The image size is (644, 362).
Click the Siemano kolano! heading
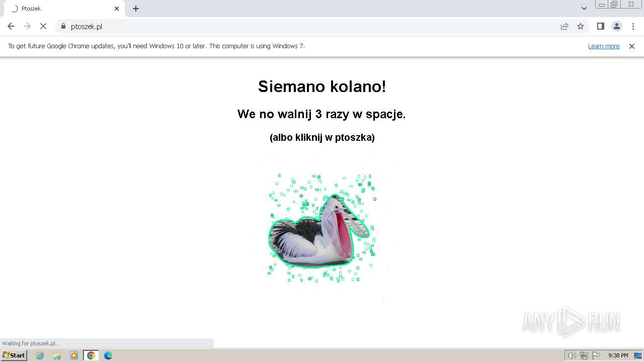(x=322, y=86)
